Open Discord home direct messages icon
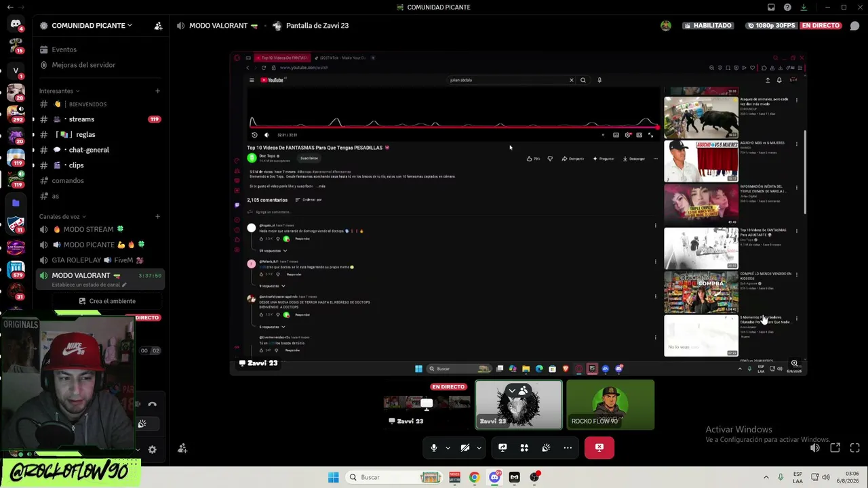868x488 pixels. pyautogui.click(x=16, y=25)
